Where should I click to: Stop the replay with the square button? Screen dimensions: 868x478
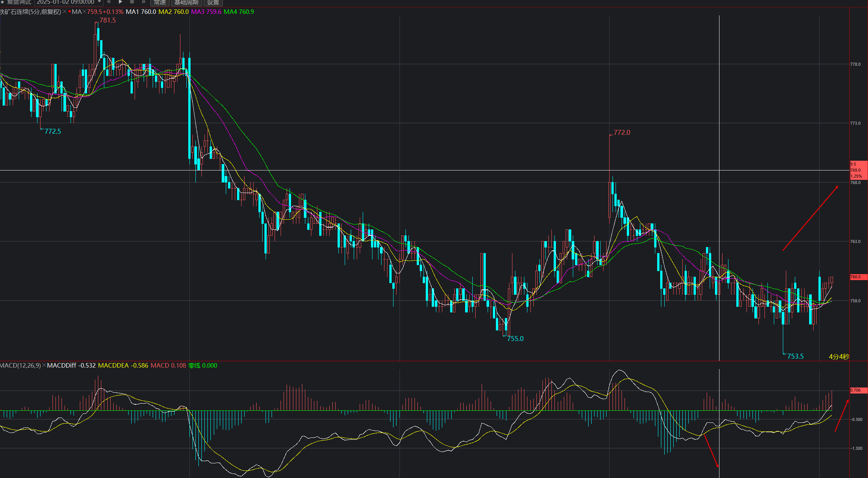[132, 2]
